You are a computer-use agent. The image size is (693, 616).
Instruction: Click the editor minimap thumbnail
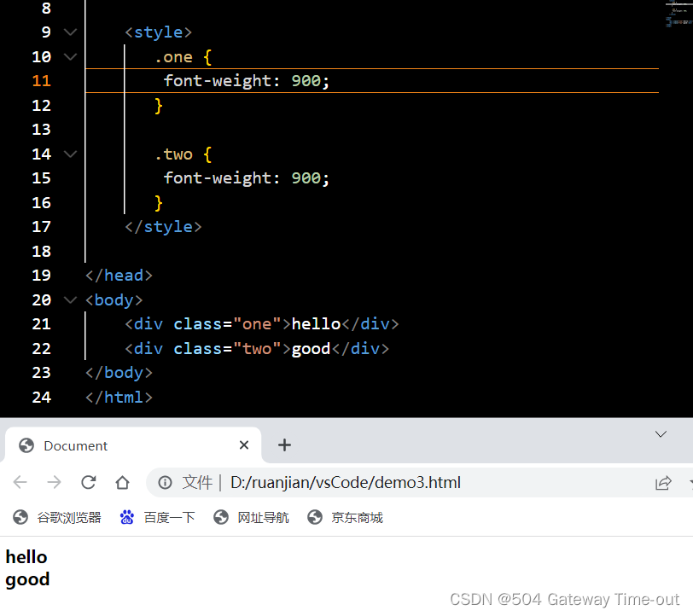678,15
